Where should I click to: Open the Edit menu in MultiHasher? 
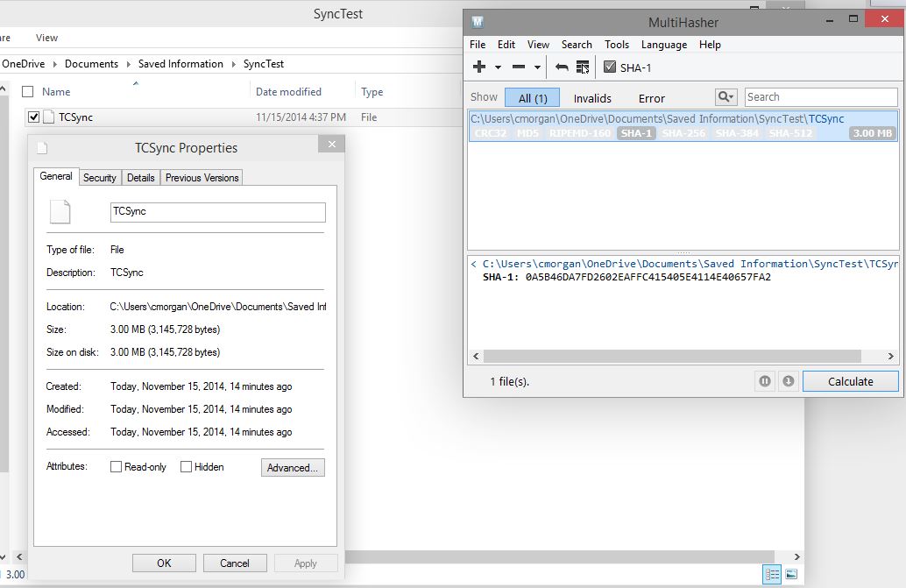506,45
